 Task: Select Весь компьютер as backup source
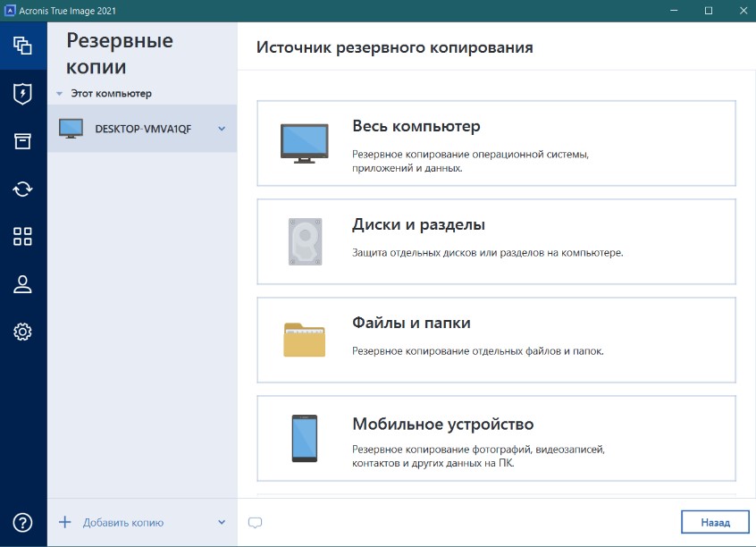click(x=496, y=143)
